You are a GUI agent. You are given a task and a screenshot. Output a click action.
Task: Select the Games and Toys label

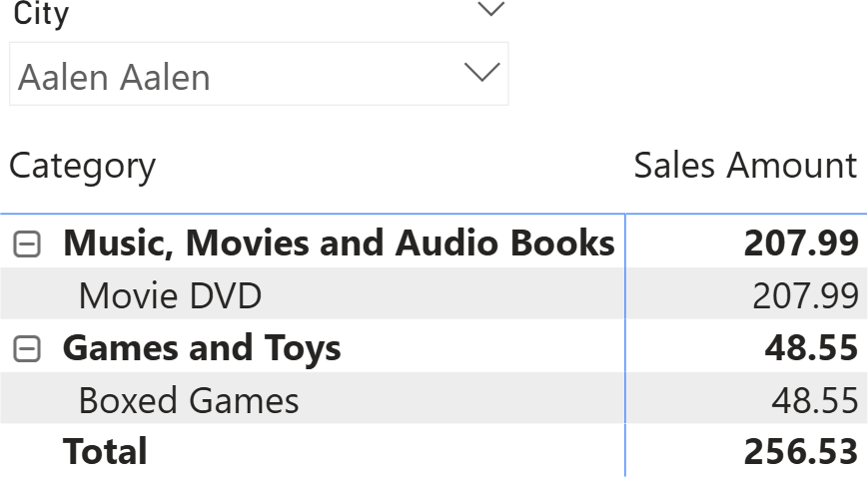(202, 348)
